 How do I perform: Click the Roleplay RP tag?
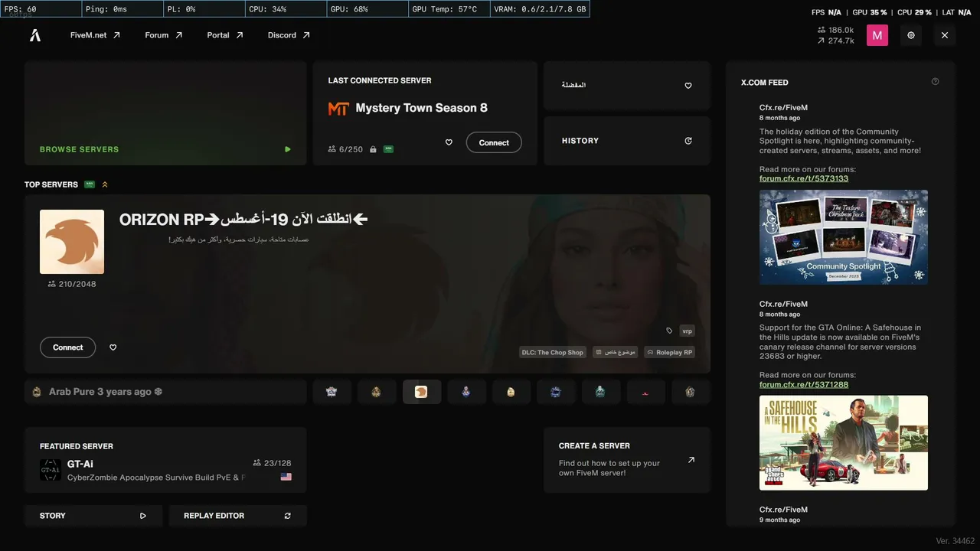(x=670, y=353)
